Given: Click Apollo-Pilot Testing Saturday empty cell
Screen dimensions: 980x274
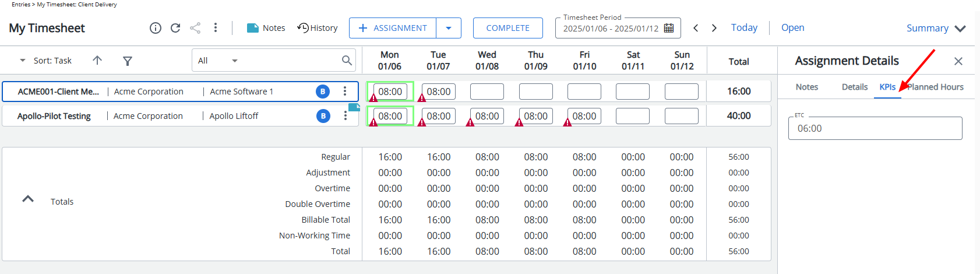Looking at the screenshot, I should coord(633,116).
